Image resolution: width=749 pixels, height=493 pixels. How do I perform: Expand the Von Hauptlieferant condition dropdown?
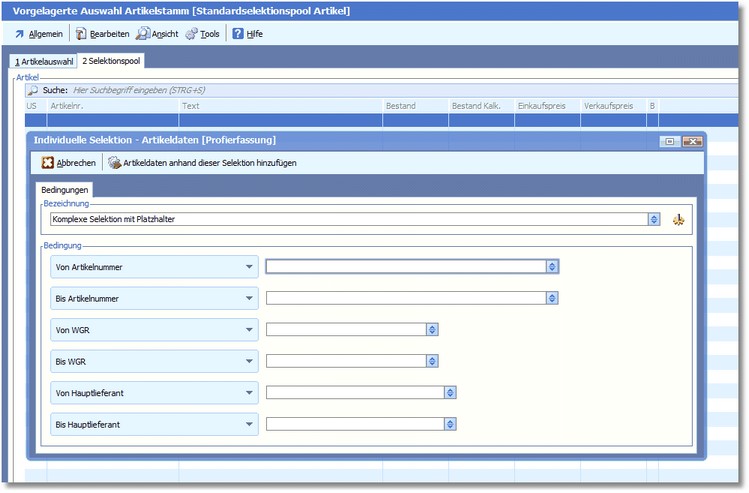point(248,392)
